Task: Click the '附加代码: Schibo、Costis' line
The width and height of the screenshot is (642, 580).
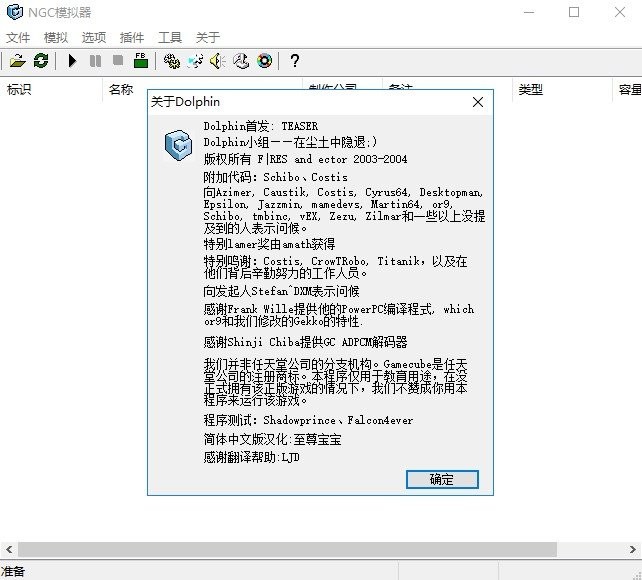Action: click(x=276, y=177)
